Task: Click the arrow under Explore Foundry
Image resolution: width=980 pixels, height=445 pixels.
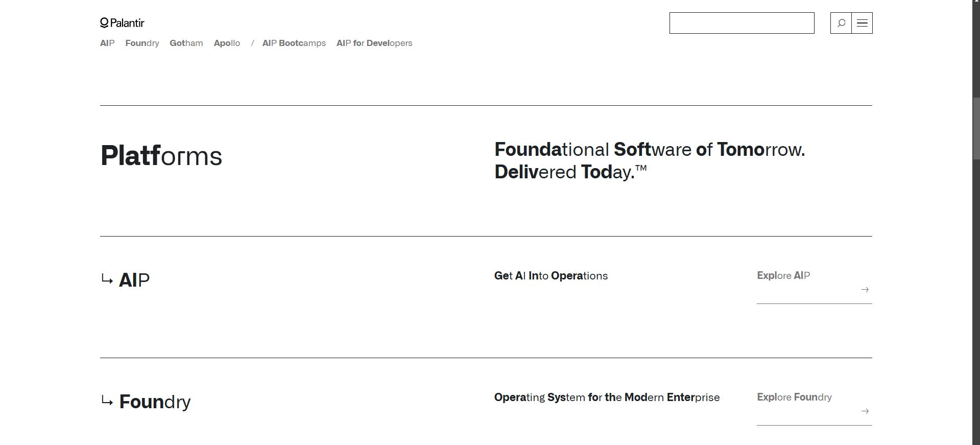Action: pyautogui.click(x=865, y=411)
